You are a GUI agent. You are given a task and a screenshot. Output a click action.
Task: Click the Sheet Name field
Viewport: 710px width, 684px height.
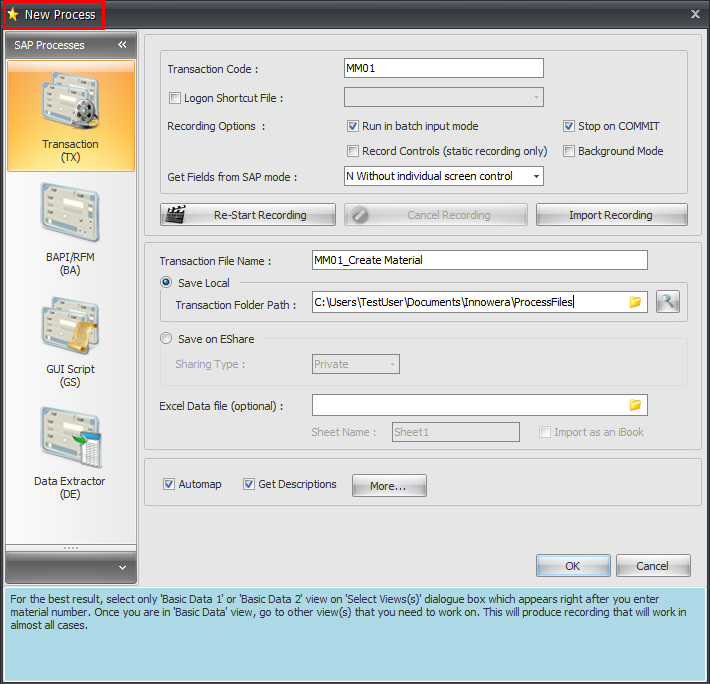pos(456,432)
